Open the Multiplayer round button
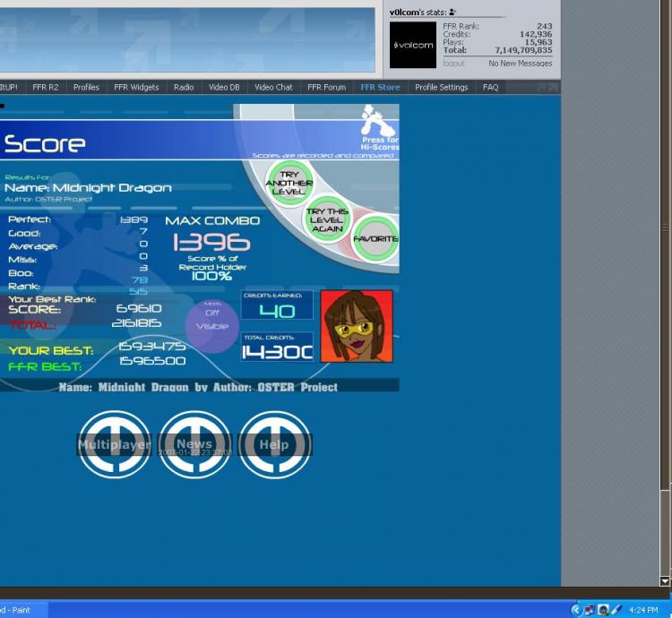The image size is (672, 618). [x=114, y=444]
